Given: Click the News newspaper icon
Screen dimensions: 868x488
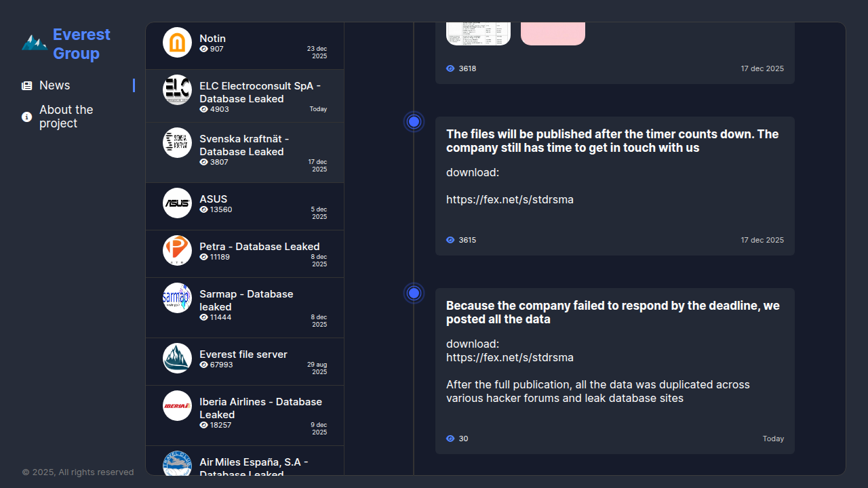Looking at the screenshot, I should click(x=27, y=86).
